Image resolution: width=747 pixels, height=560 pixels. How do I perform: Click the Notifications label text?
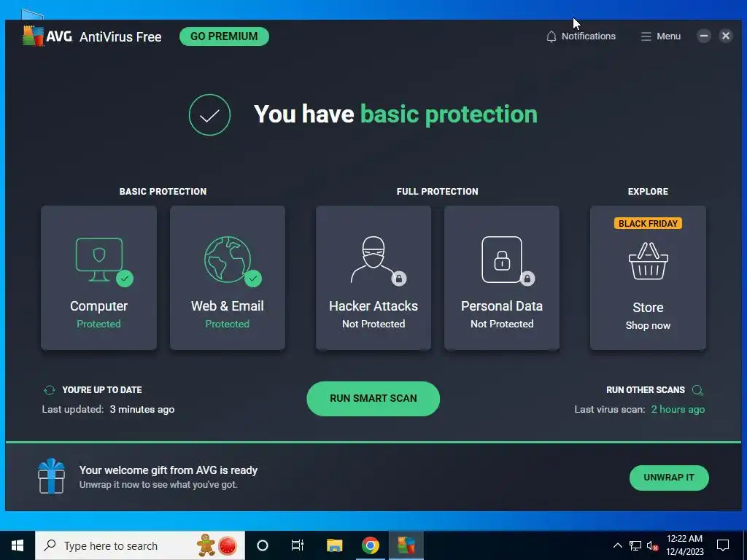pyautogui.click(x=589, y=36)
